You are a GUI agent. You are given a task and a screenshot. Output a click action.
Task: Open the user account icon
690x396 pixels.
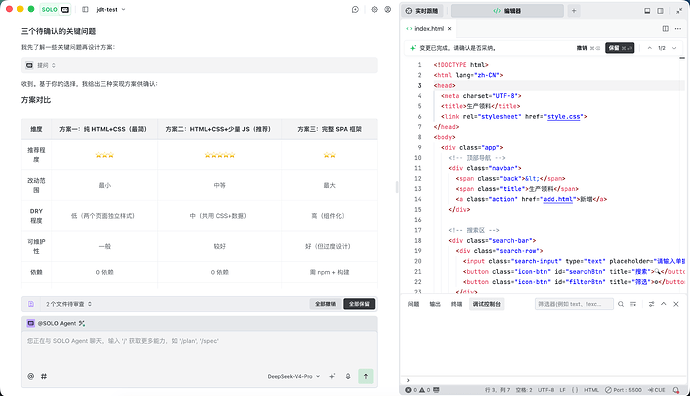pos(388,9)
